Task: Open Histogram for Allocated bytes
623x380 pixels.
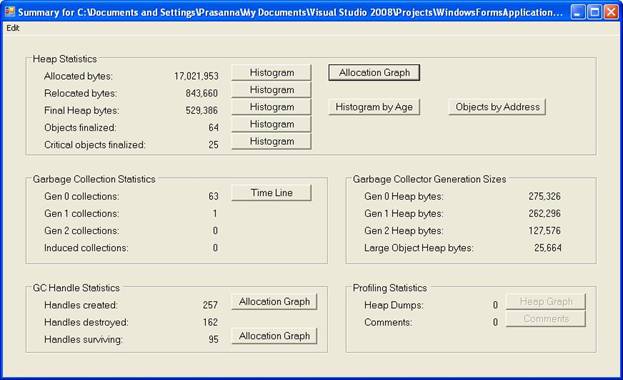Action: (272, 73)
